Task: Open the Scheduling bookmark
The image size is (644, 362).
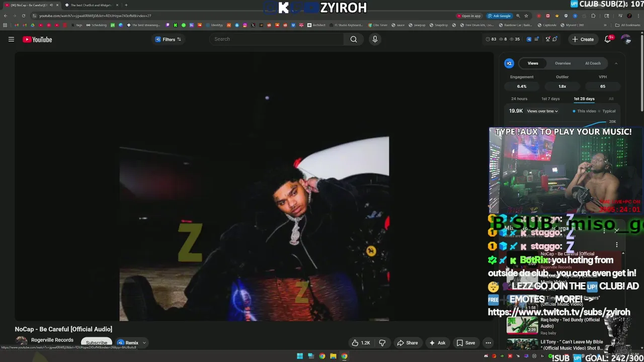Action: tap(96, 25)
